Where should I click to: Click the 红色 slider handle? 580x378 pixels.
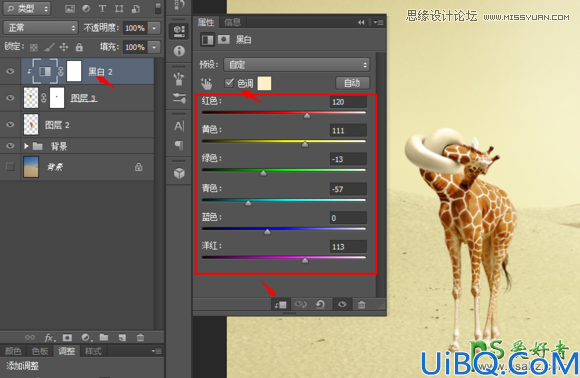coord(307,116)
